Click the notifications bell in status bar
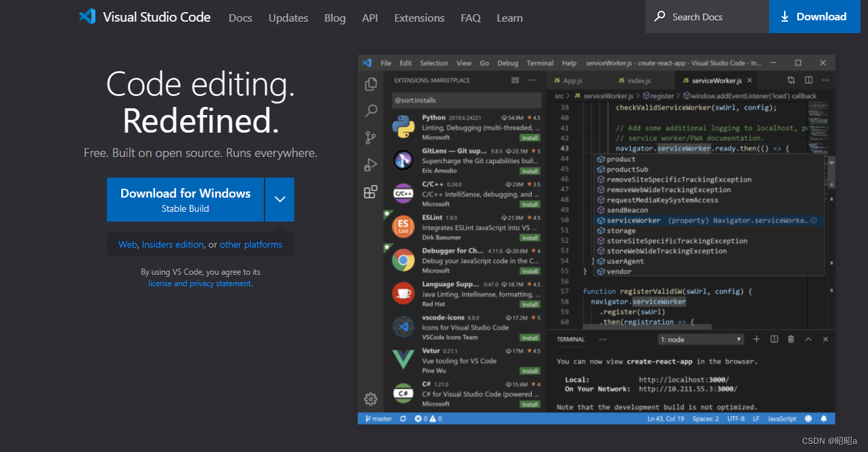Viewport: 868px width, 452px height. click(823, 419)
